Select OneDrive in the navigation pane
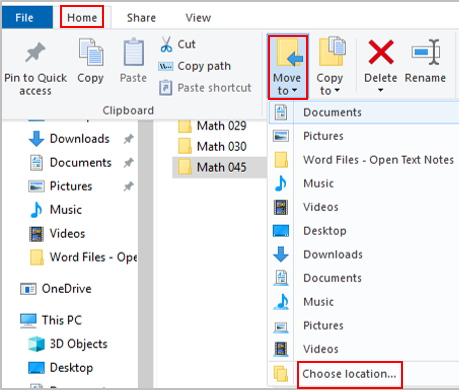Image resolution: width=459 pixels, height=390 pixels. pos(56,289)
